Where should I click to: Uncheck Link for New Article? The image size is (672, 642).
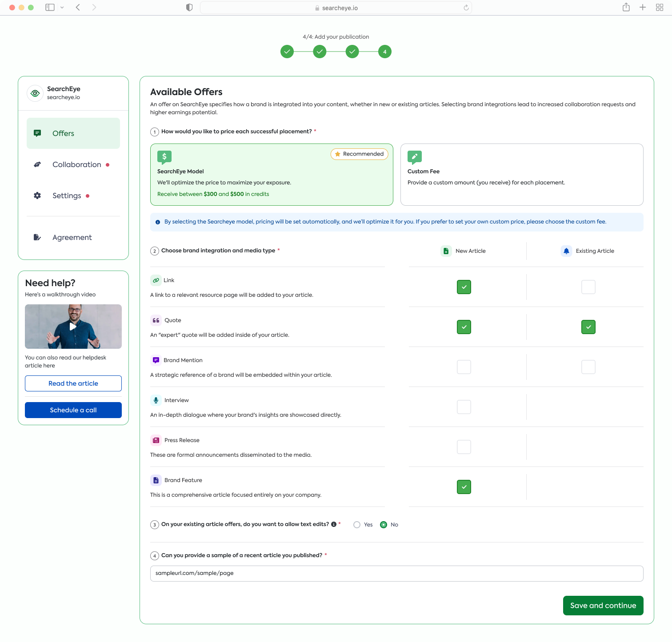[x=464, y=287]
